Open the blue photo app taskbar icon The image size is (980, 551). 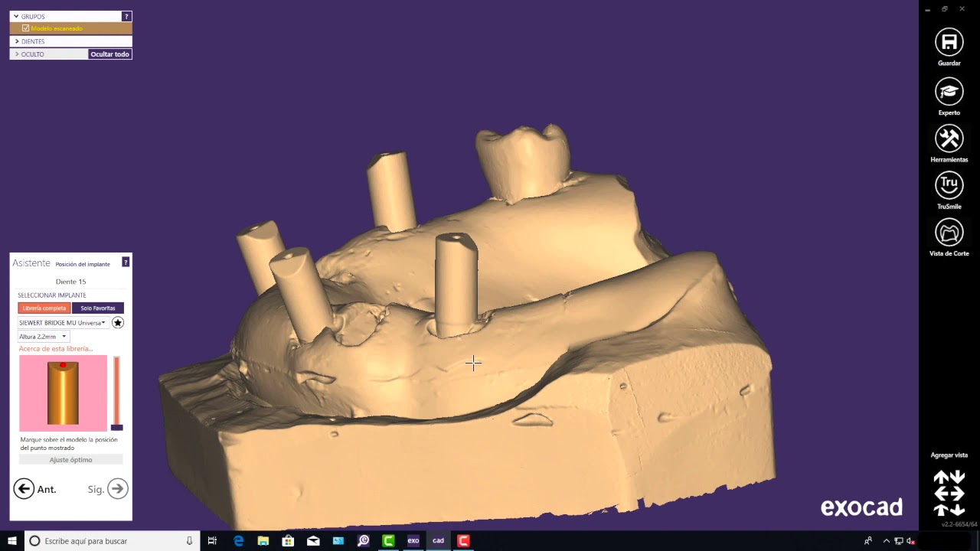338,541
